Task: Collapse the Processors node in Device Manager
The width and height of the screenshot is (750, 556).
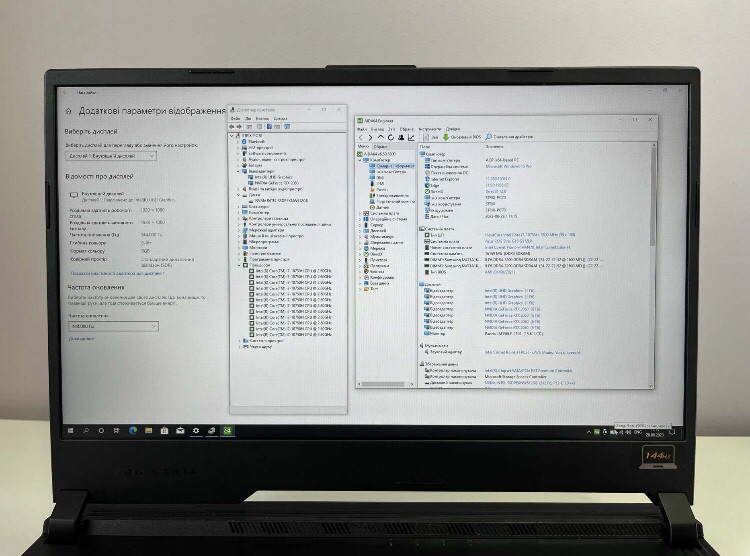Action: (240, 265)
